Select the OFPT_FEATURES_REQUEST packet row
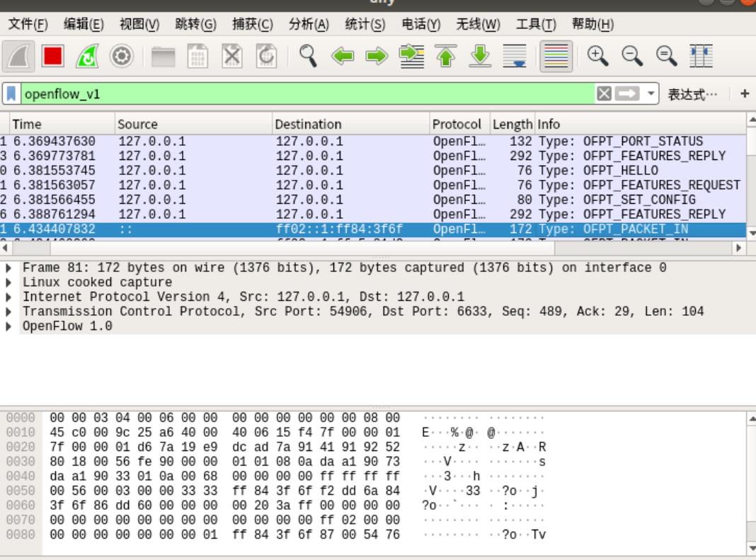The image size is (756, 560). [373, 185]
